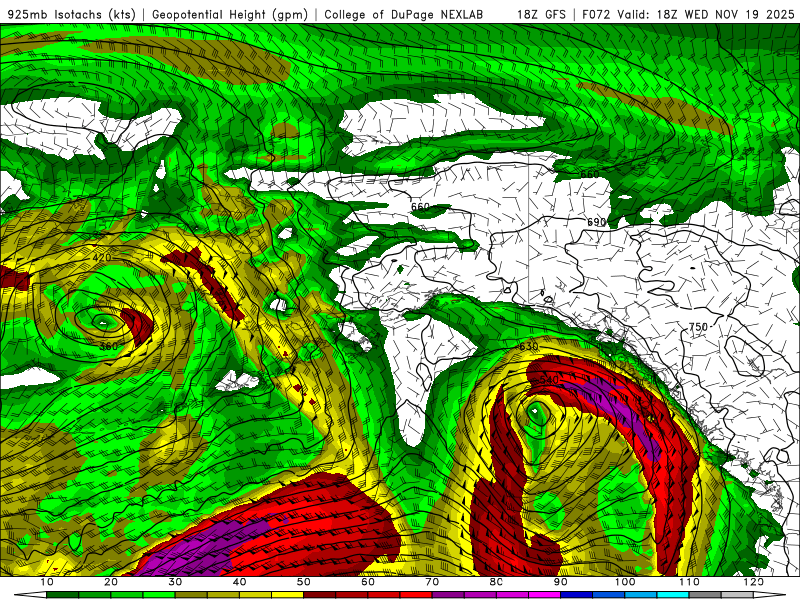Click the bright yellow 45–50 kt legend swatch
The width and height of the screenshot is (800, 600).
(x=287, y=595)
